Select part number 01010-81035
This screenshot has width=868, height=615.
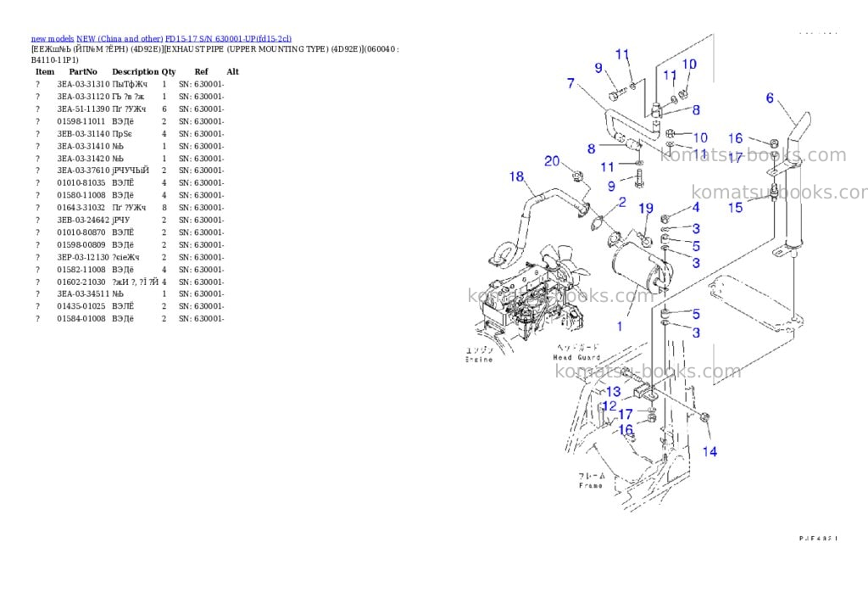(81, 183)
